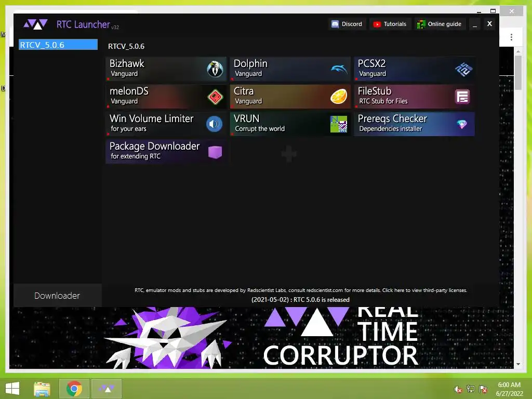Open the YouTube Tutorials button
The image size is (532, 399).
click(390, 24)
